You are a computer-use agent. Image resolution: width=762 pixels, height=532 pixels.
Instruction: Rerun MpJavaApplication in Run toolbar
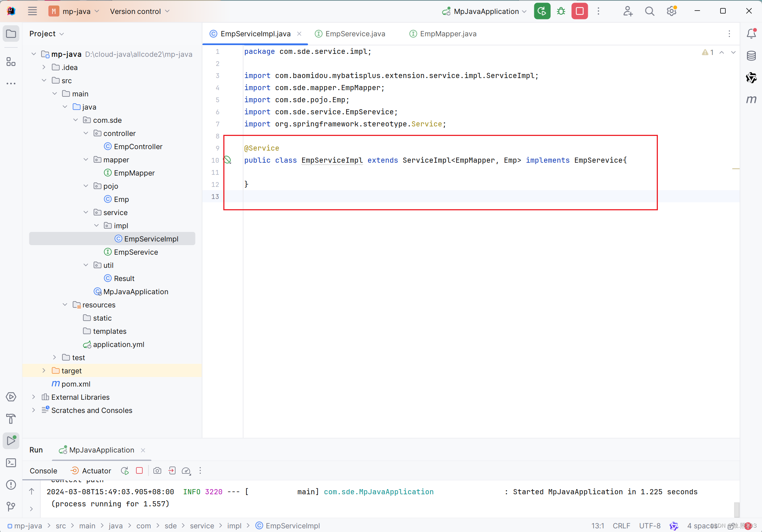125,471
